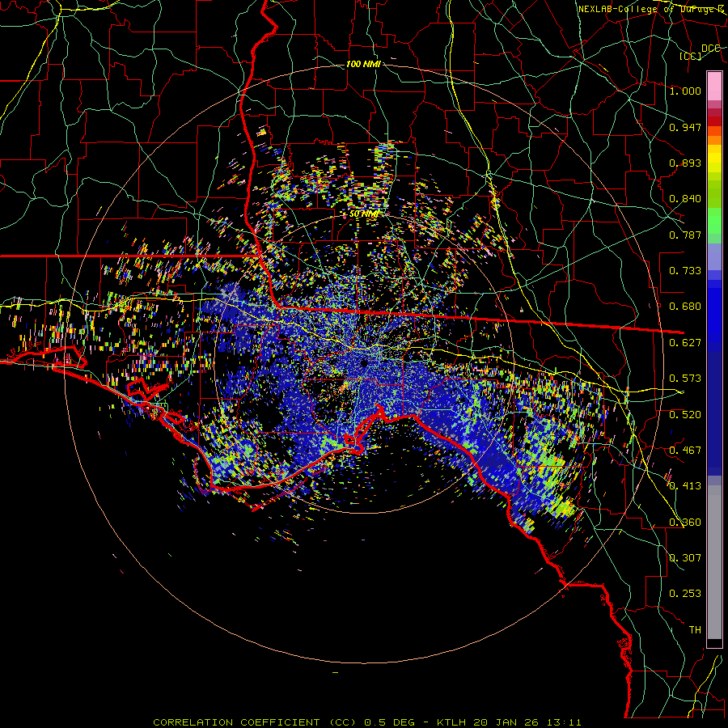Click the Correlation Coefficient caption text

click(366, 722)
